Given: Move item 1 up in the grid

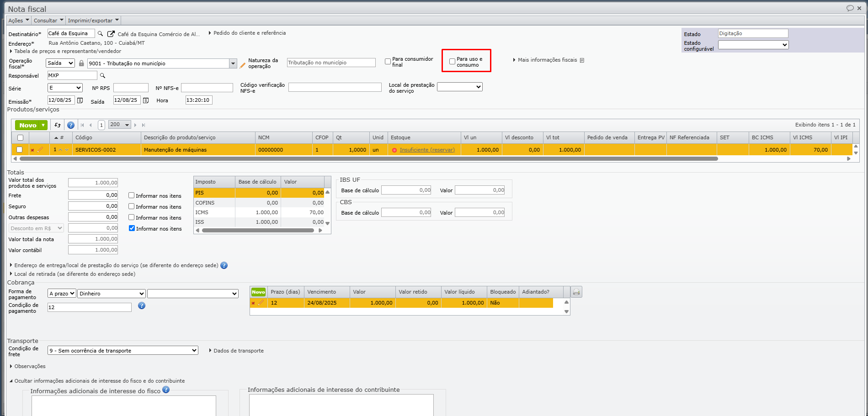Looking at the screenshot, I should coord(60,150).
